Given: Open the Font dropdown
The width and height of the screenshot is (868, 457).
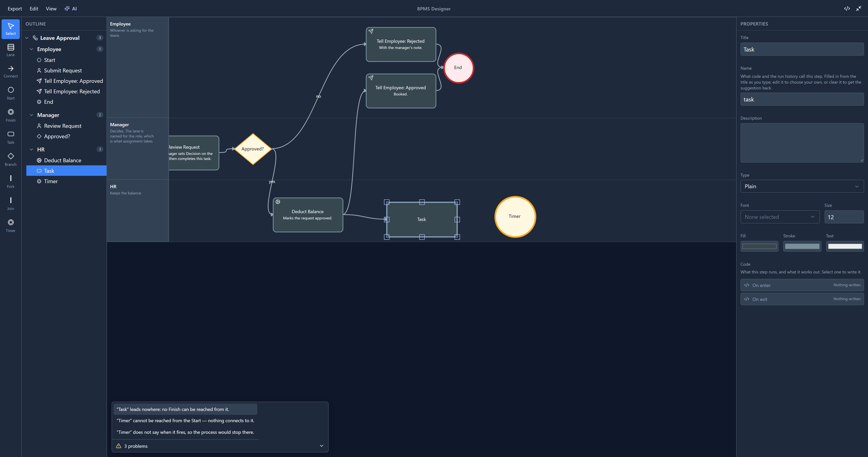Looking at the screenshot, I should [x=780, y=217].
